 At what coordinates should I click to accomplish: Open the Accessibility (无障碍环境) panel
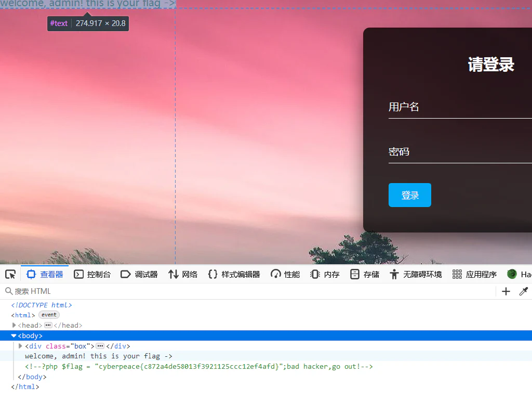[416, 274]
